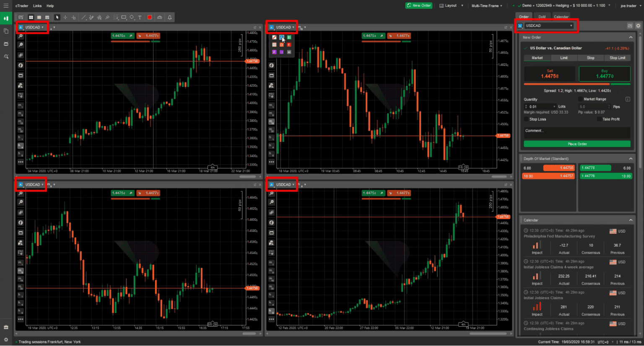
Task: Open the USDCAD symbol dropdown in the Order panel
Action: coord(571,26)
